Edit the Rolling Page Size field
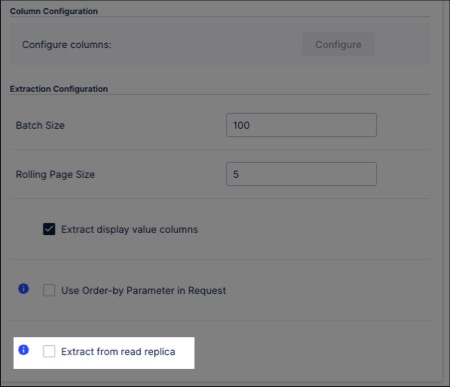The width and height of the screenshot is (450, 387). 301,174
